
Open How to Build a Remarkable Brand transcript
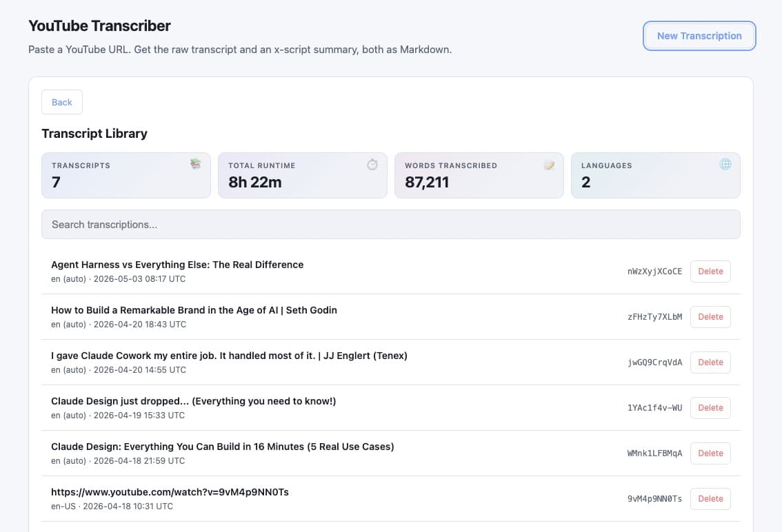tap(194, 310)
